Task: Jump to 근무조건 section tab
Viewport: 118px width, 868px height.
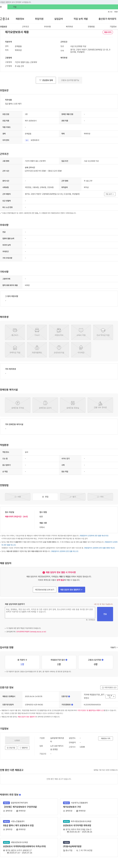Action: [25, 27]
